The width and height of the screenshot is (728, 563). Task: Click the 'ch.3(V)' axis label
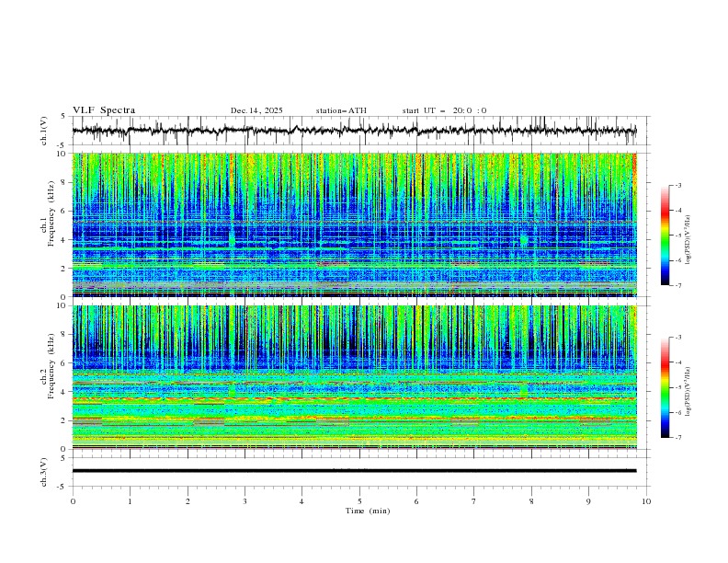pos(44,472)
